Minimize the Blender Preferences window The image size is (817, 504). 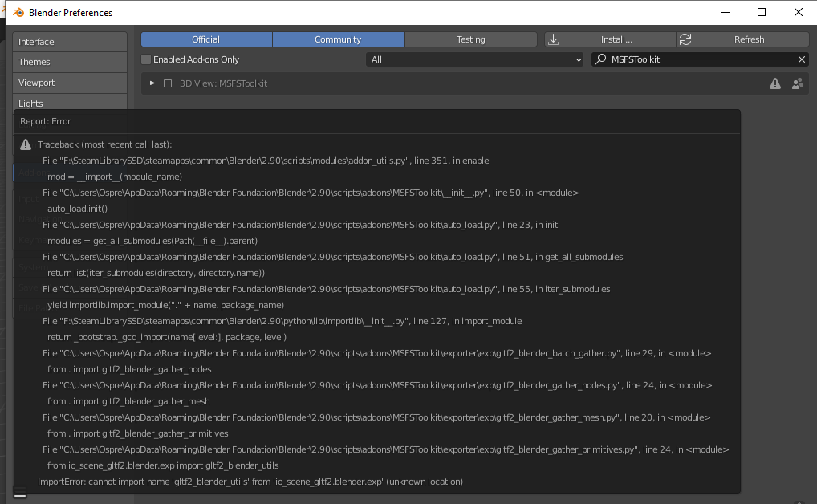coord(726,12)
